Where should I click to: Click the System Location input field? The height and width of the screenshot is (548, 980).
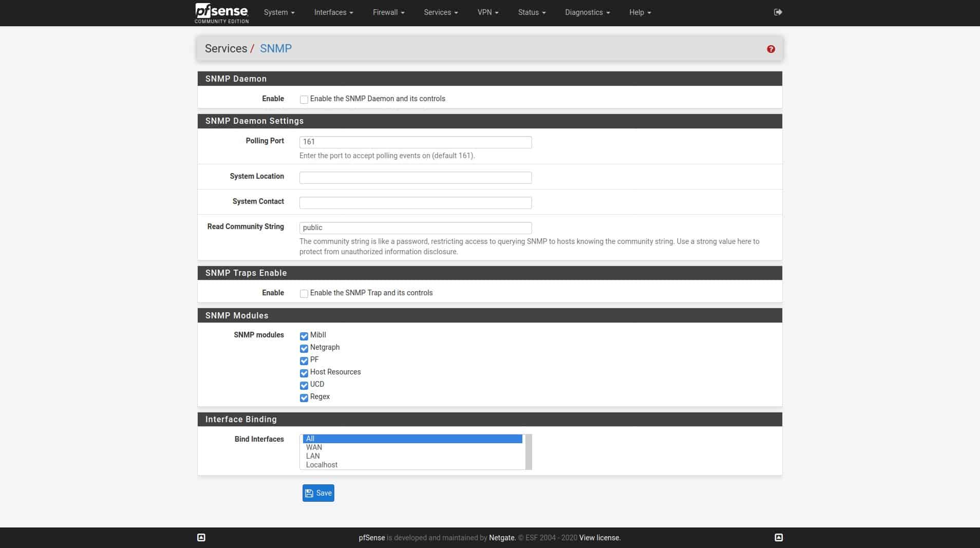[x=416, y=178]
